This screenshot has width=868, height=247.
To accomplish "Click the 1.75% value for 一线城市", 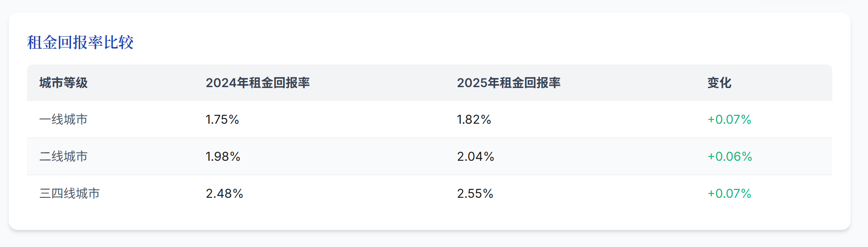I will pos(222,119).
